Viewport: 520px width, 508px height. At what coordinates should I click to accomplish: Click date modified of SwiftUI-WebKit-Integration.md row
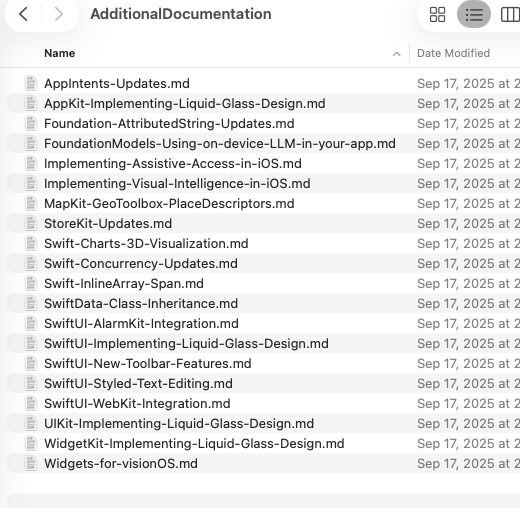pos(468,403)
